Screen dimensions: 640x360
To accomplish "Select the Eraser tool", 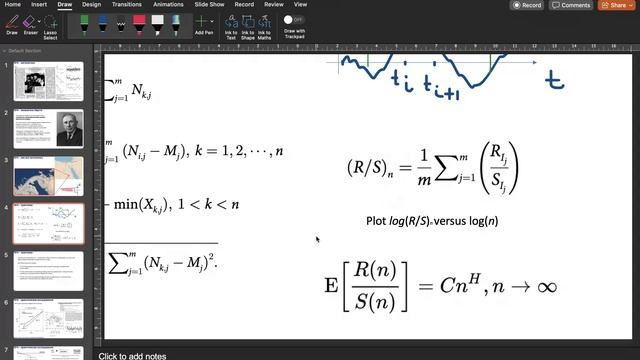I will coord(30,25).
